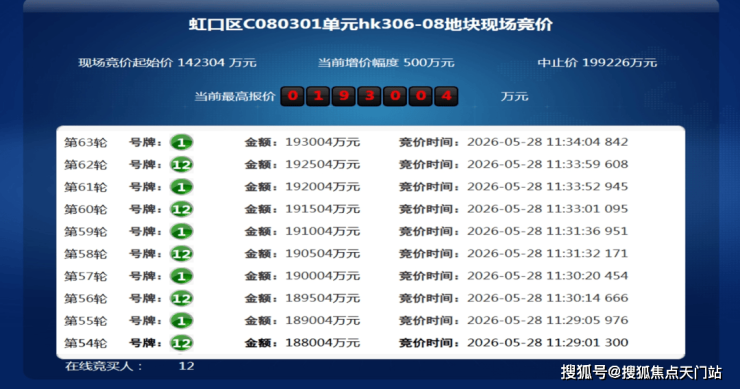Select the bidder badge in round 61

point(181,187)
